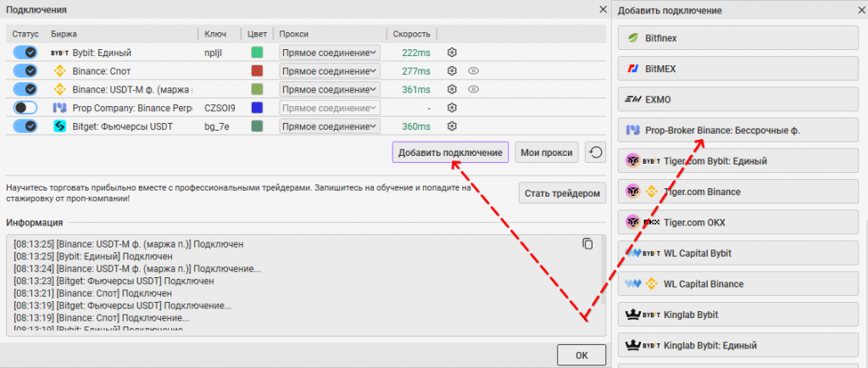Copy log with the Информация copy icon
This screenshot has width=868, height=368.
coord(587,243)
